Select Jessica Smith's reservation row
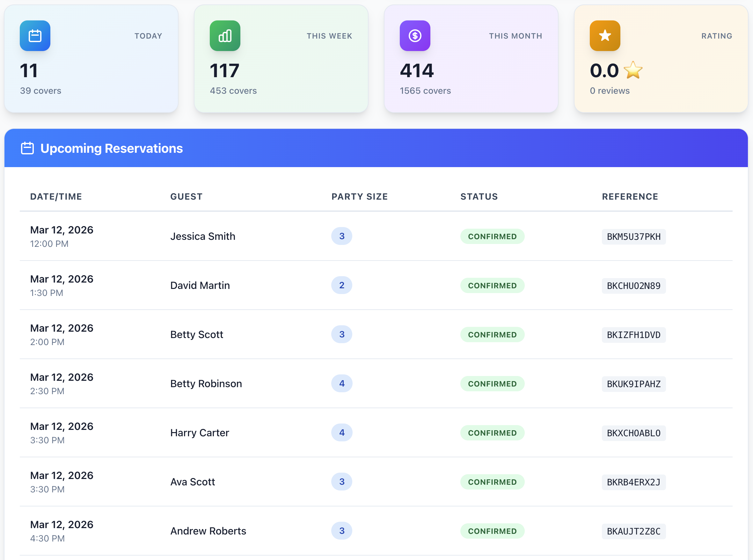 (203, 236)
